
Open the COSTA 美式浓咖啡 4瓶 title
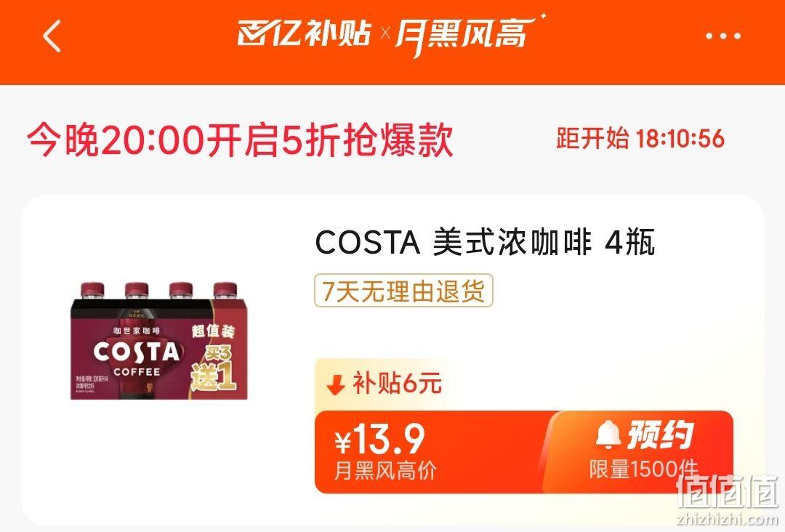(x=485, y=242)
